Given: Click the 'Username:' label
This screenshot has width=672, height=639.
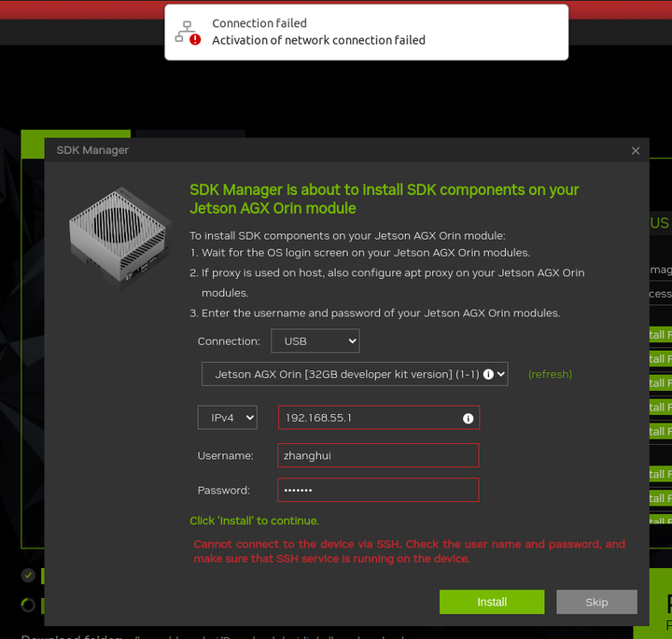Looking at the screenshot, I should point(225,455).
